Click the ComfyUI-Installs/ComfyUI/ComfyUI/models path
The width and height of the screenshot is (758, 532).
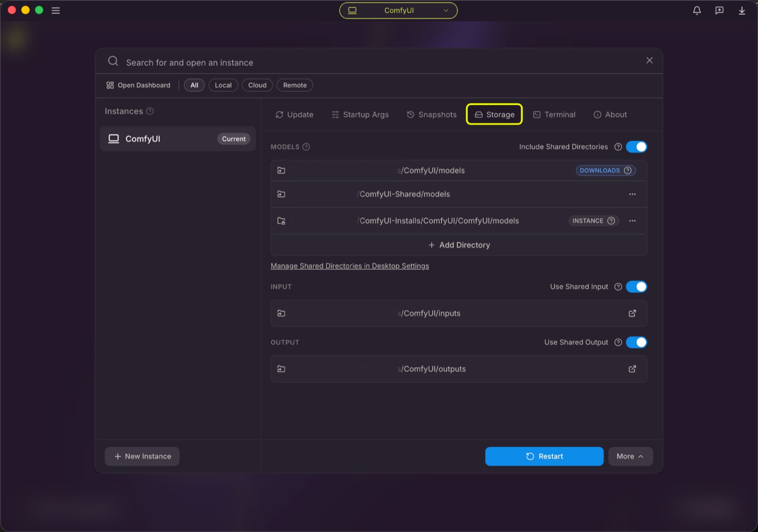tap(438, 221)
